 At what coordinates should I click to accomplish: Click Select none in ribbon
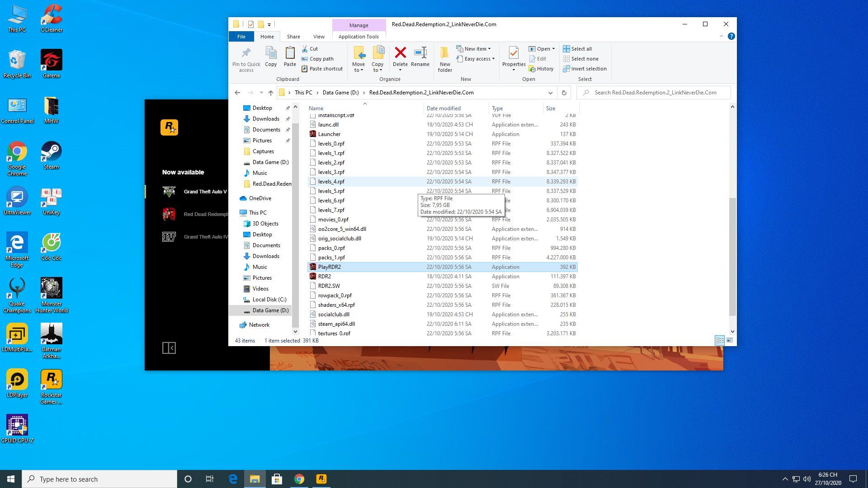pos(581,59)
